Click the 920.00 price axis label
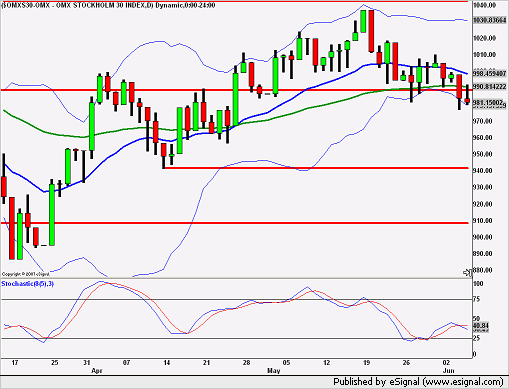Viewport: 509px width, 389px height. [482, 204]
